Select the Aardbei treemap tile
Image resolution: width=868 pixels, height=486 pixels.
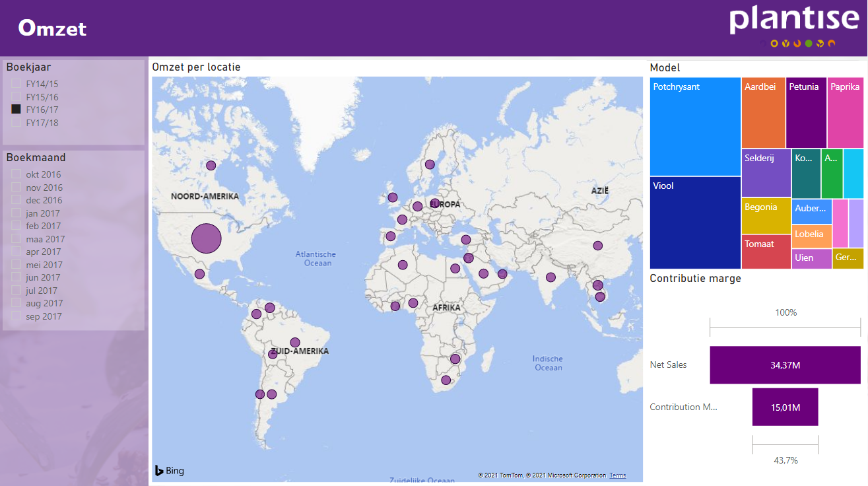pos(763,112)
